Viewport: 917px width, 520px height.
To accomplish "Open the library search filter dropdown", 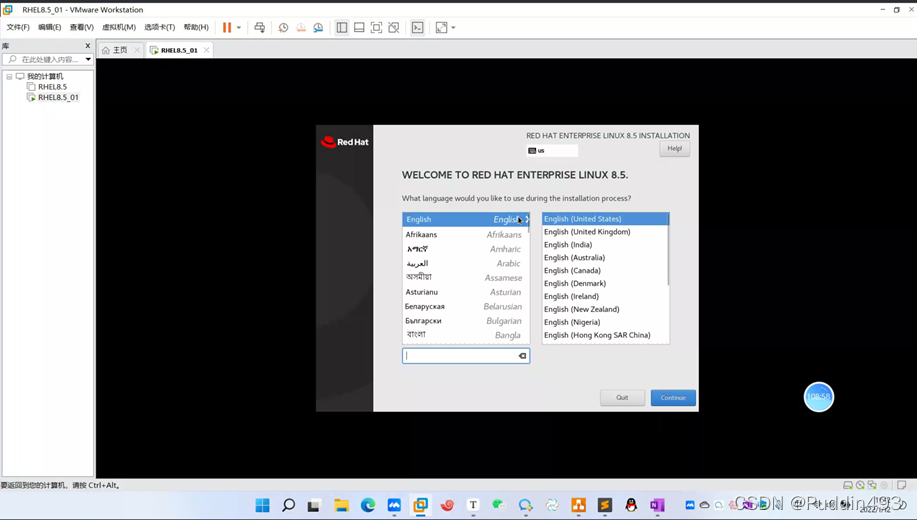I will coord(88,59).
